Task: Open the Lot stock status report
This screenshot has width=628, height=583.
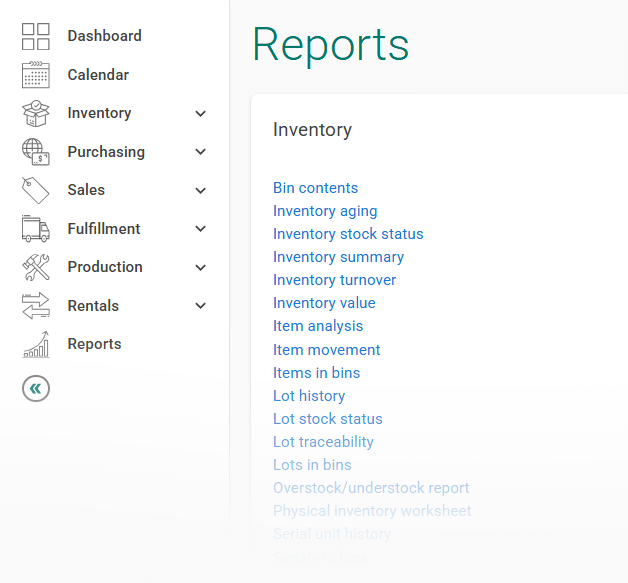Action: point(328,419)
